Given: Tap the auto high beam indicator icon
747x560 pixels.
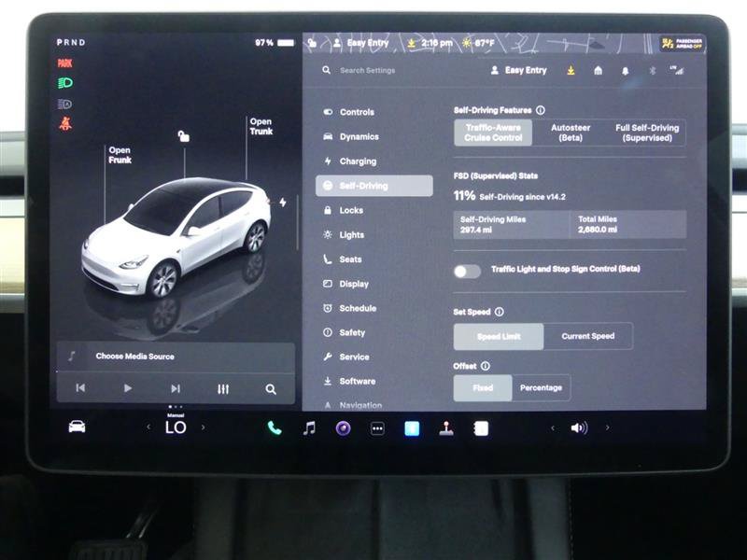Looking at the screenshot, I should click(x=64, y=104).
